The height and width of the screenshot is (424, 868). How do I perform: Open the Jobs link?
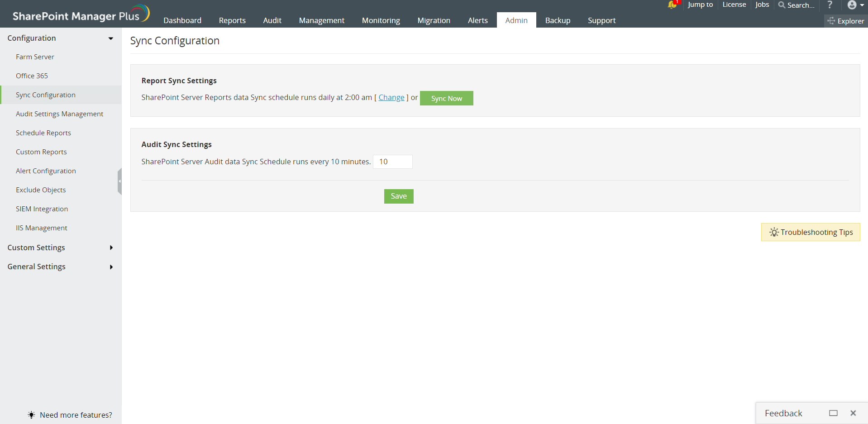762,5
